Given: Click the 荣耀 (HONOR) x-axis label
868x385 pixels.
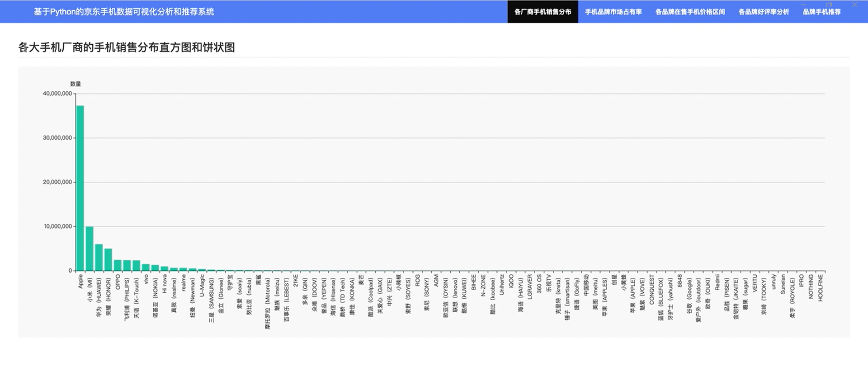Looking at the screenshot, I should 108,296.
